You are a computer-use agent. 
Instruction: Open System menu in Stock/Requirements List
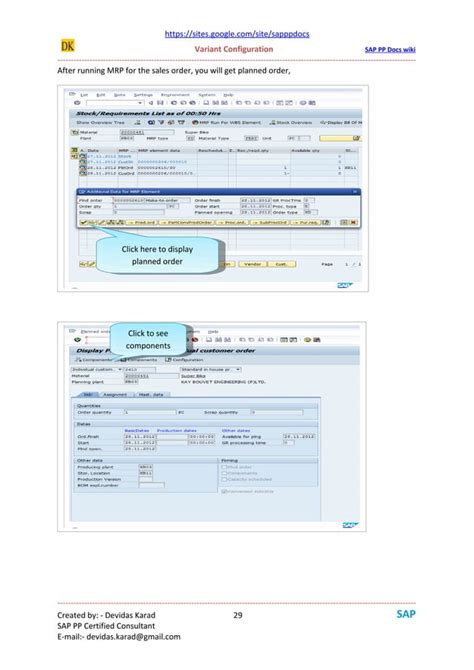point(207,95)
